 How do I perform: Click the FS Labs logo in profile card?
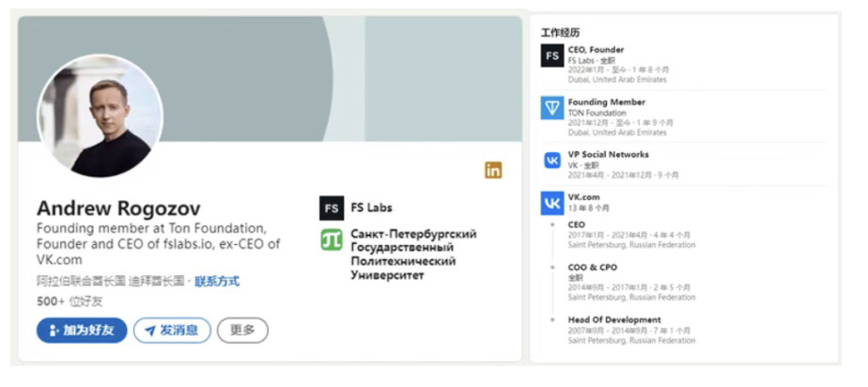pyautogui.click(x=331, y=208)
